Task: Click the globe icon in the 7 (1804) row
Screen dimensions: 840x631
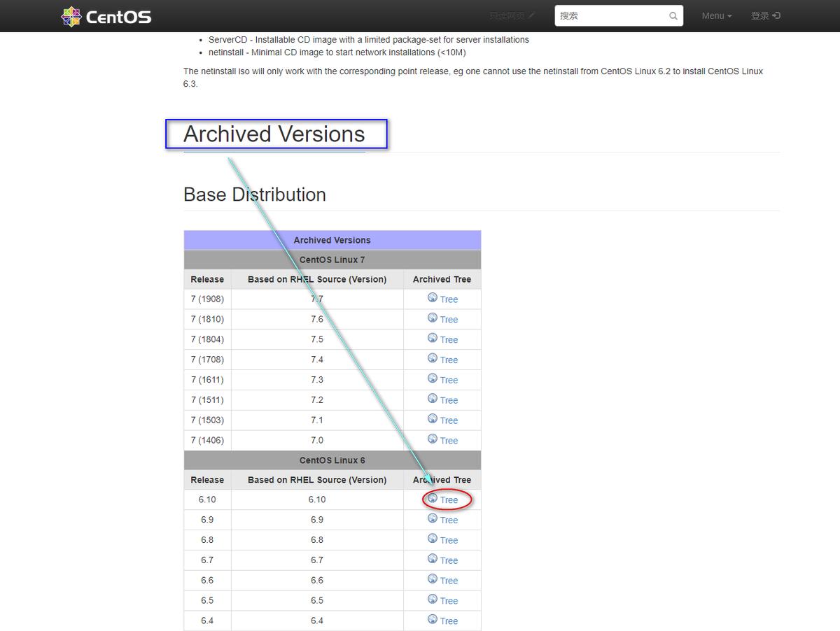Action: 433,339
